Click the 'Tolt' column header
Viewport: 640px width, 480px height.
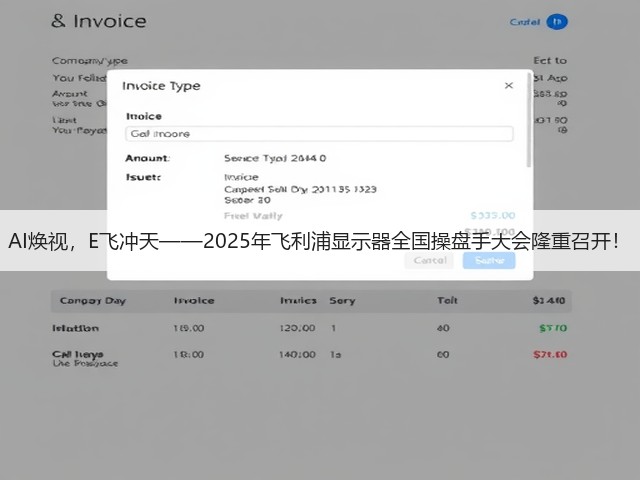(x=447, y=301)
